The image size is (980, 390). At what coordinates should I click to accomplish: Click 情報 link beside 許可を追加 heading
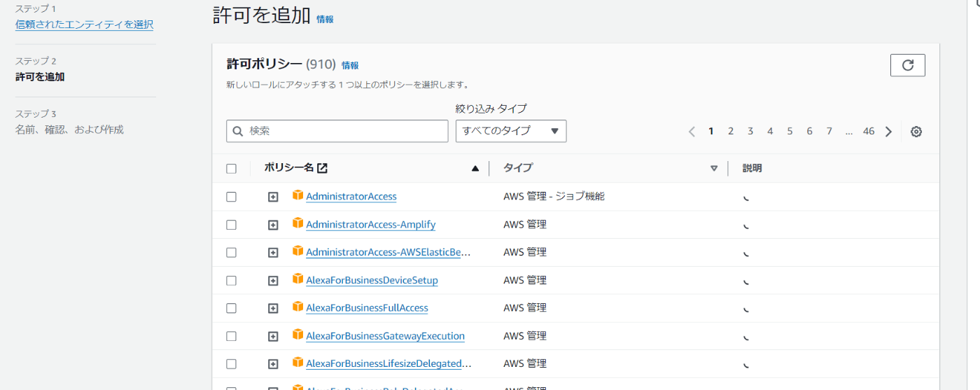pos(325,20)
